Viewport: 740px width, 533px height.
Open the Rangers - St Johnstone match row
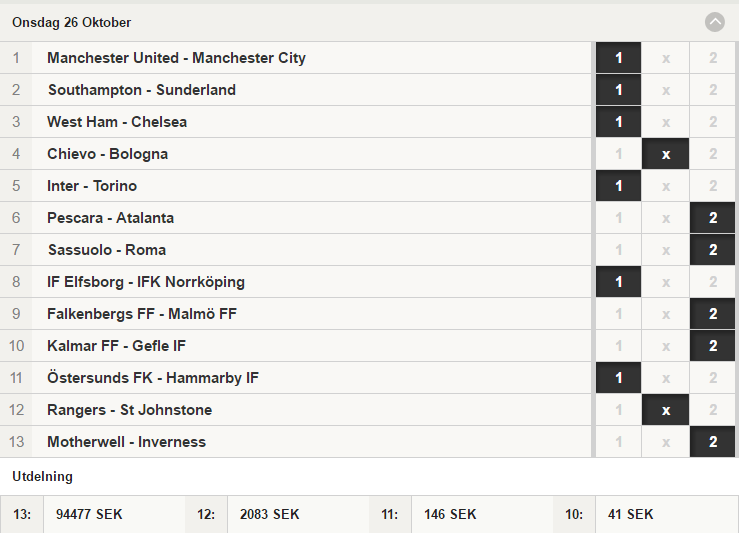click(129, 410)
